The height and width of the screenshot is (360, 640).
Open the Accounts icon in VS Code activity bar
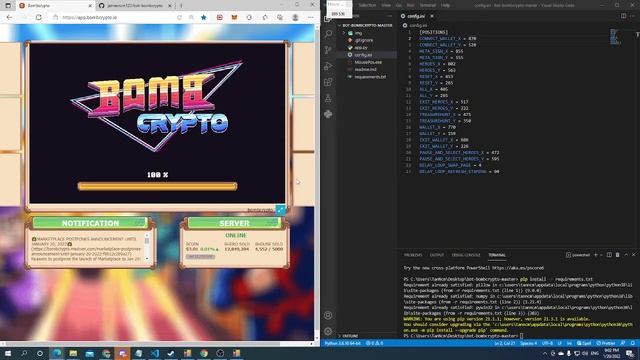coord(328,315)
